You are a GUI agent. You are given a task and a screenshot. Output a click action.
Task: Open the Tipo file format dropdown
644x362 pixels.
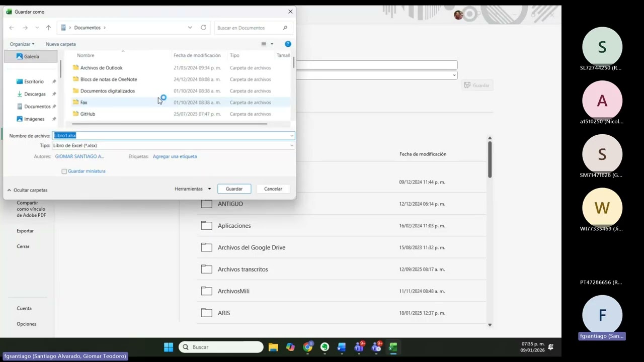(x=174, y=146)
